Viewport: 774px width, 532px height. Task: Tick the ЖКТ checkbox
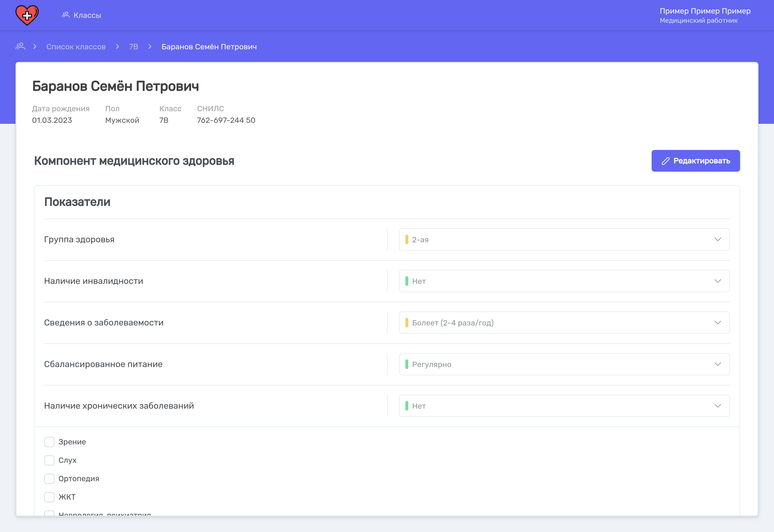click(x=49, y=497)
